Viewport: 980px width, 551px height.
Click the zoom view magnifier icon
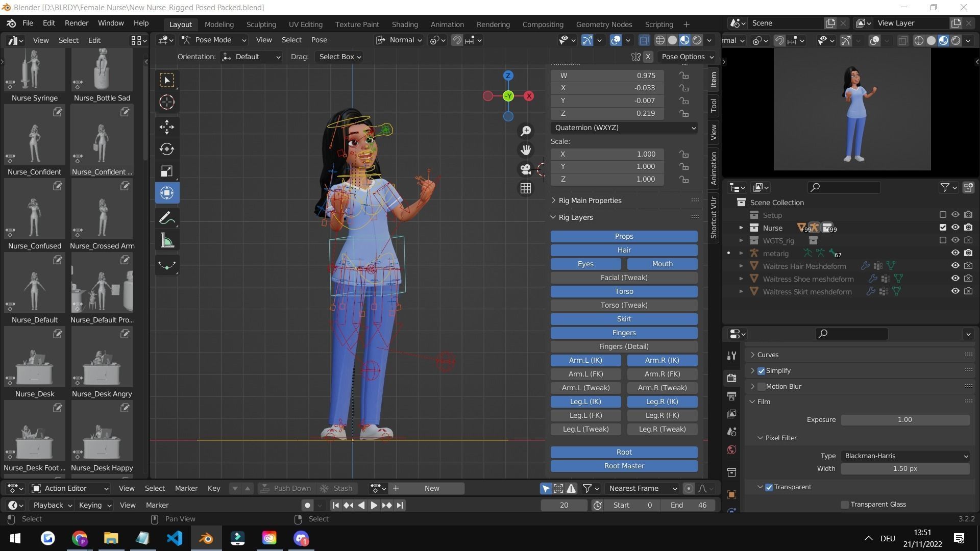click(525, 131)
